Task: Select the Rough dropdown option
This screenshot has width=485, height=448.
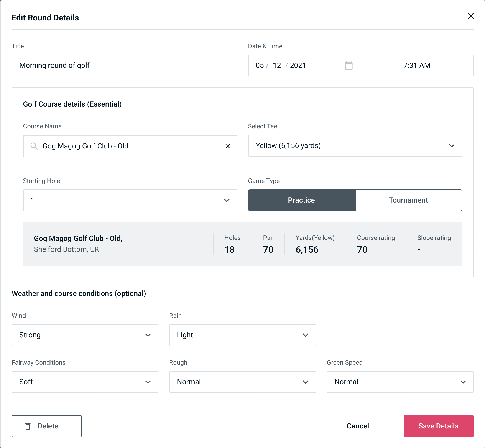Action: [242, 382]
